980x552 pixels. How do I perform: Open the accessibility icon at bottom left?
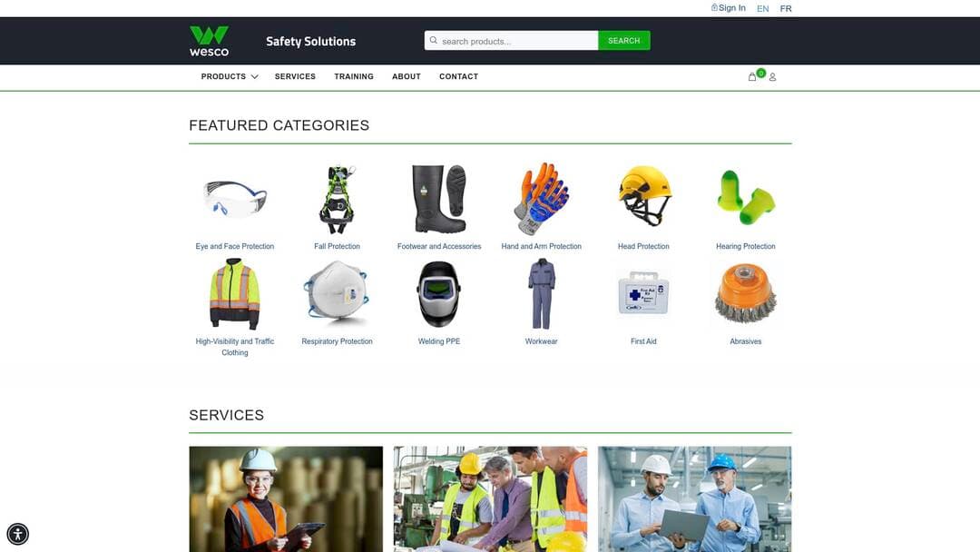pyautogui.click(x=16, y=534)
